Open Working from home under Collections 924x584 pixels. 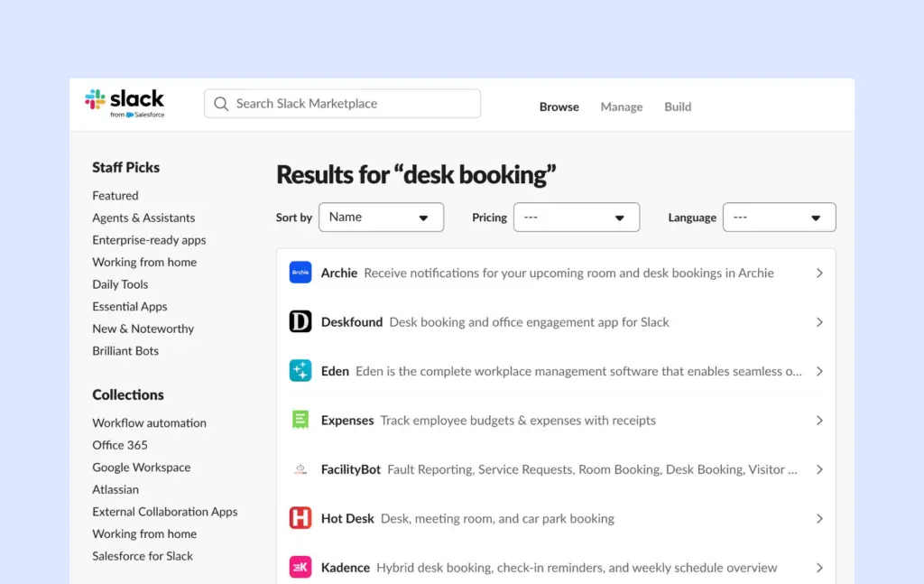144,534
